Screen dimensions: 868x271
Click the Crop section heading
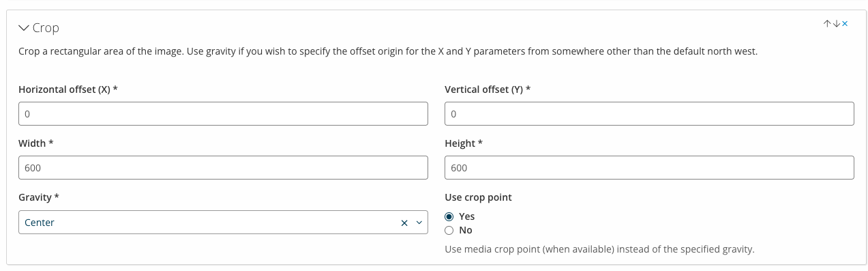[46, 28]
